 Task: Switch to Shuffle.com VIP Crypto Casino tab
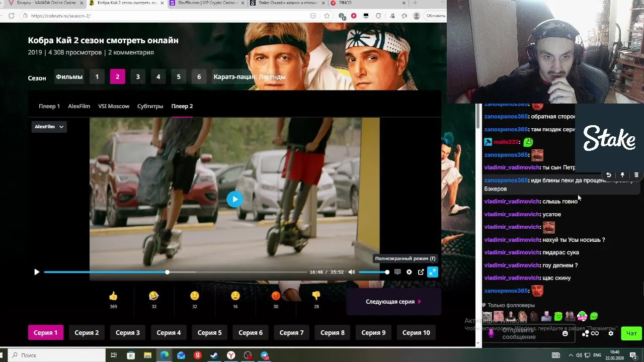[x=206, y=3]
